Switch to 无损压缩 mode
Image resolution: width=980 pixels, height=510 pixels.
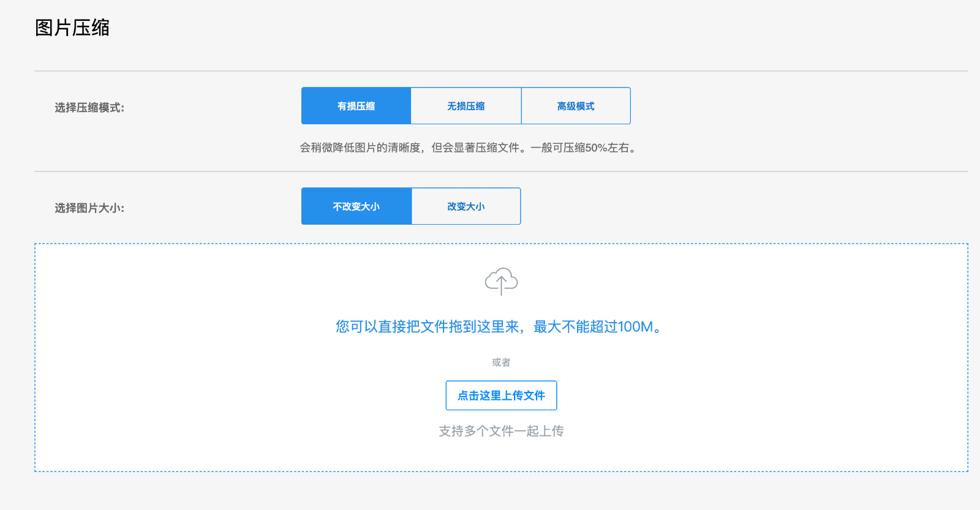(x=466, y=106)
